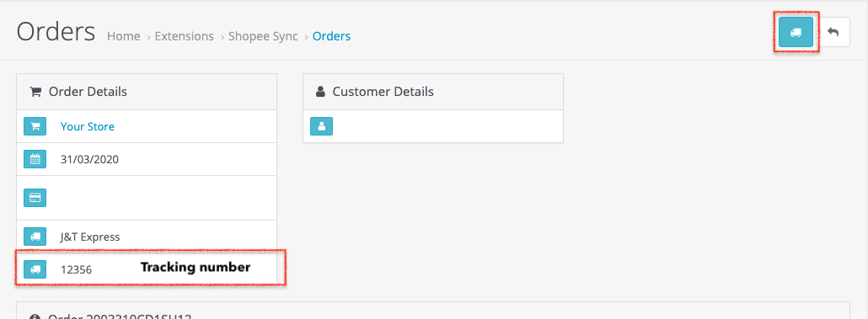Click the blue customer user icon
The width and height of the screenshot is (868, 319).
(321, 126)
